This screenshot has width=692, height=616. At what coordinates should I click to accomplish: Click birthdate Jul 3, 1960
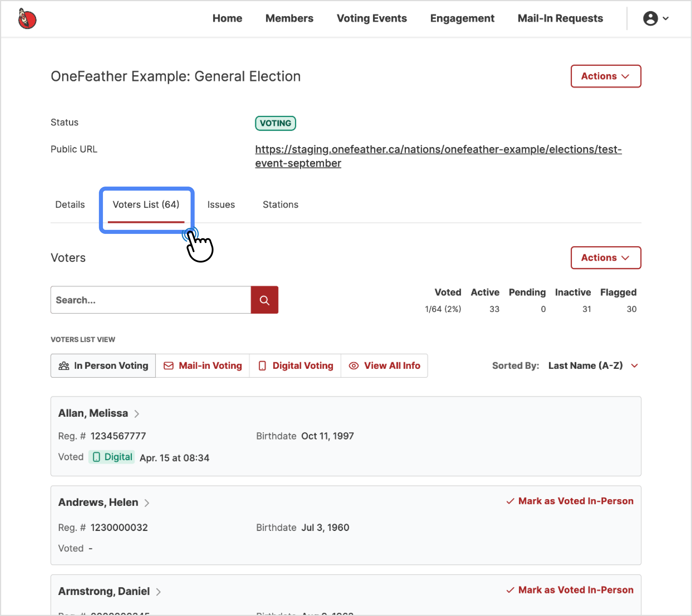pos(325,528)
